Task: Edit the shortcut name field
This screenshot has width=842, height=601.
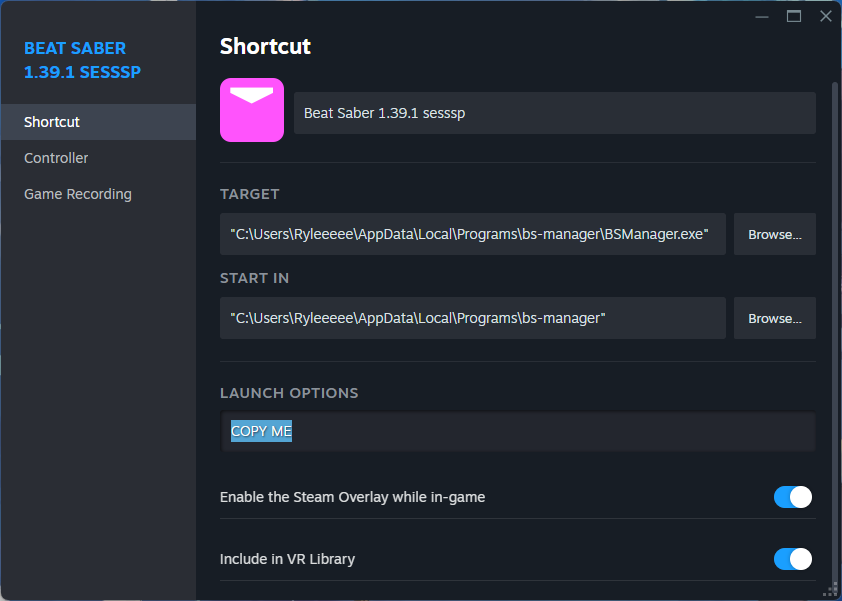Action: click(555, 113)
